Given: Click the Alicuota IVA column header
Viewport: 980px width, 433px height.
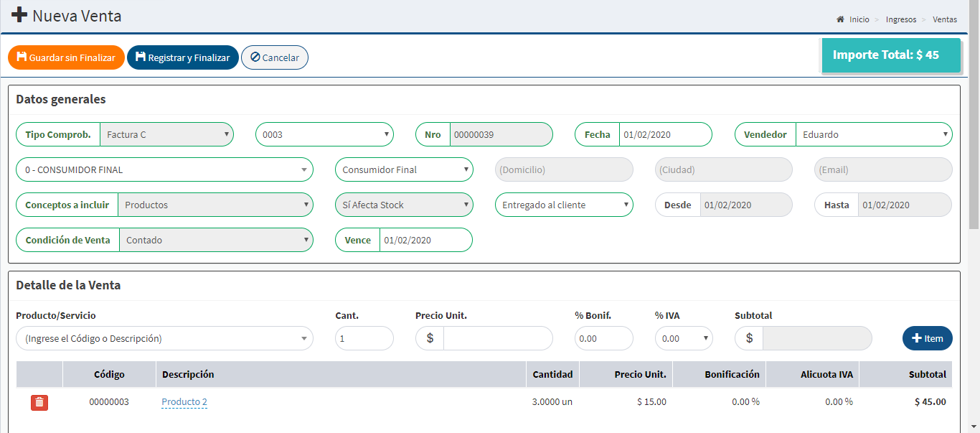Looking at the screenshot, I should point(812,374).
